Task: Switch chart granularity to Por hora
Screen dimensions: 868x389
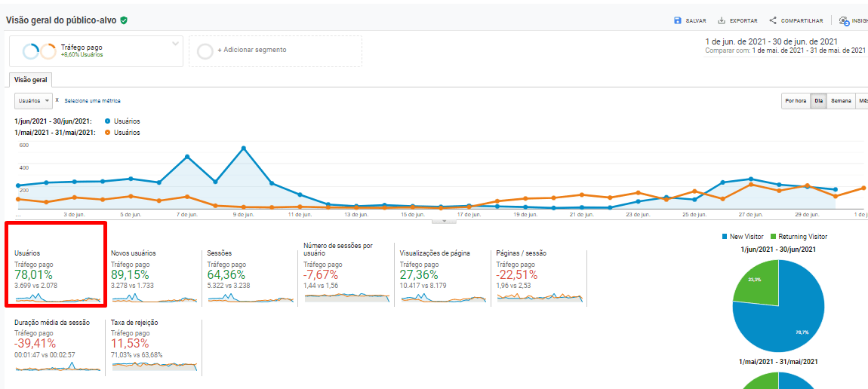Action: [796, 101]
